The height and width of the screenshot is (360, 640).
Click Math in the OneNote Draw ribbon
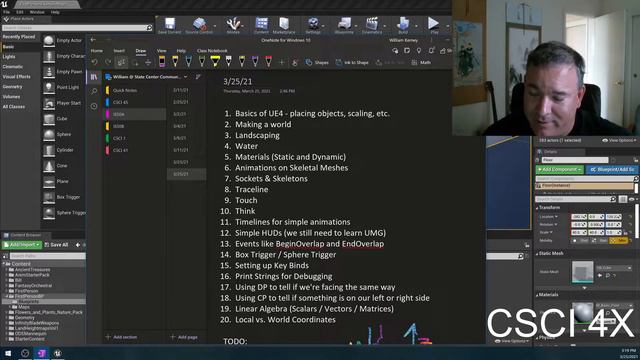coord(421,62)
